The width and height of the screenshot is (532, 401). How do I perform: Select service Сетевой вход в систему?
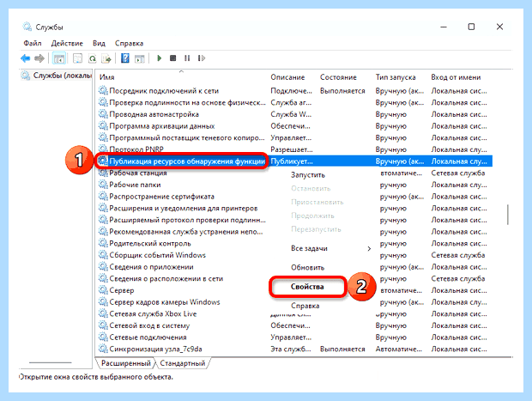tap(149, 325)
